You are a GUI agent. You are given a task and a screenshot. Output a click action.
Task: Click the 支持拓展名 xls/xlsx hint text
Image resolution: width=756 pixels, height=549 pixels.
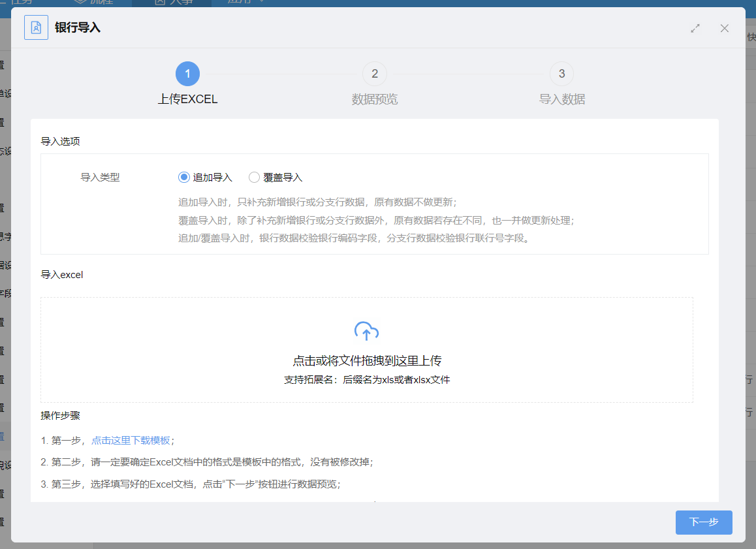click(367, 380)
